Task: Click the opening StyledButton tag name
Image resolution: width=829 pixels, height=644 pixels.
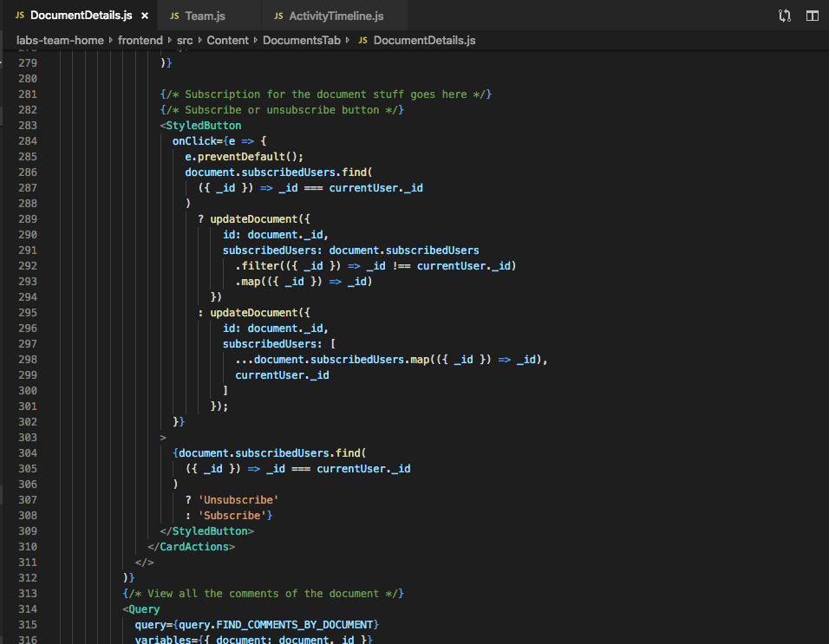Action: tap(204, 126)
